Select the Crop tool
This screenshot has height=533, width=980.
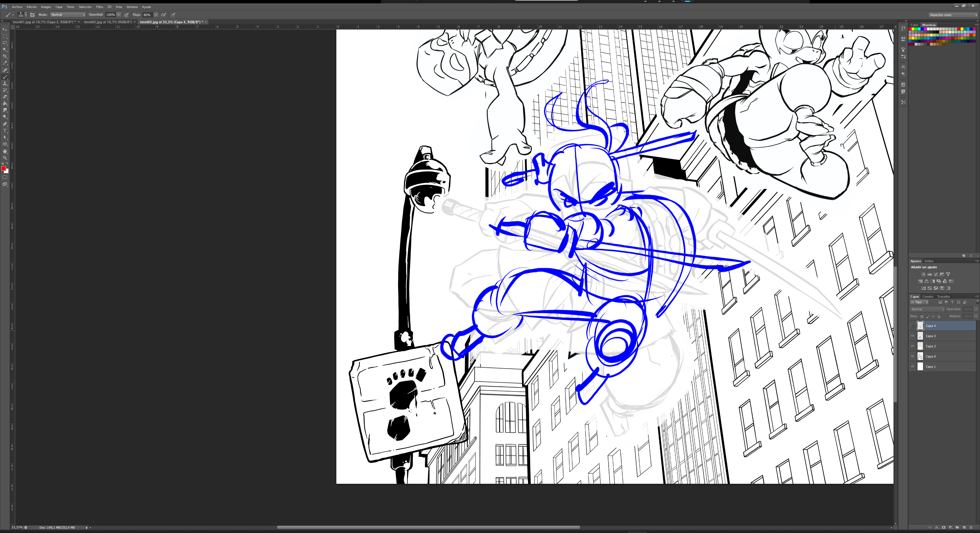tap(5, 56)
